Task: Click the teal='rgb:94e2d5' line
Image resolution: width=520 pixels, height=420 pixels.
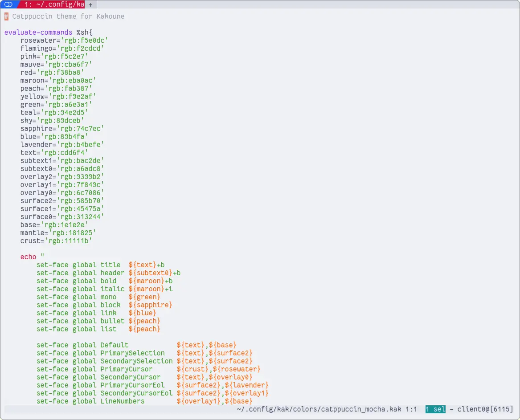Action: (54, 112)
